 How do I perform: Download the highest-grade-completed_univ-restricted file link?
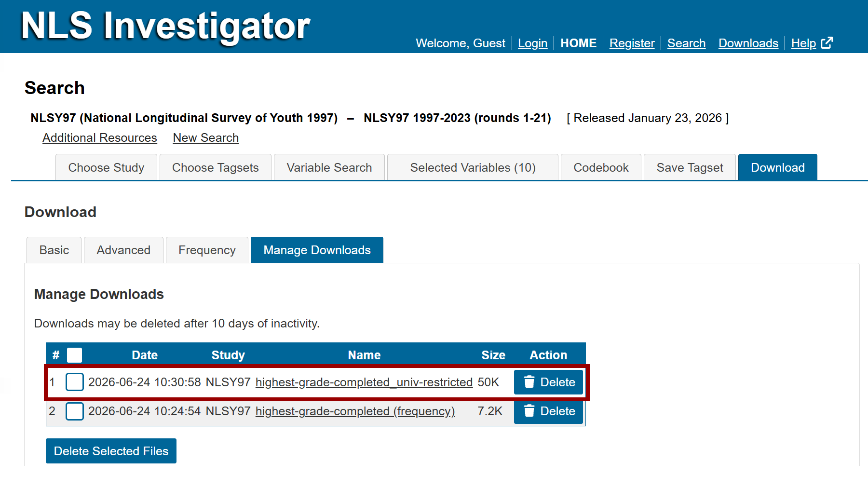364,382
